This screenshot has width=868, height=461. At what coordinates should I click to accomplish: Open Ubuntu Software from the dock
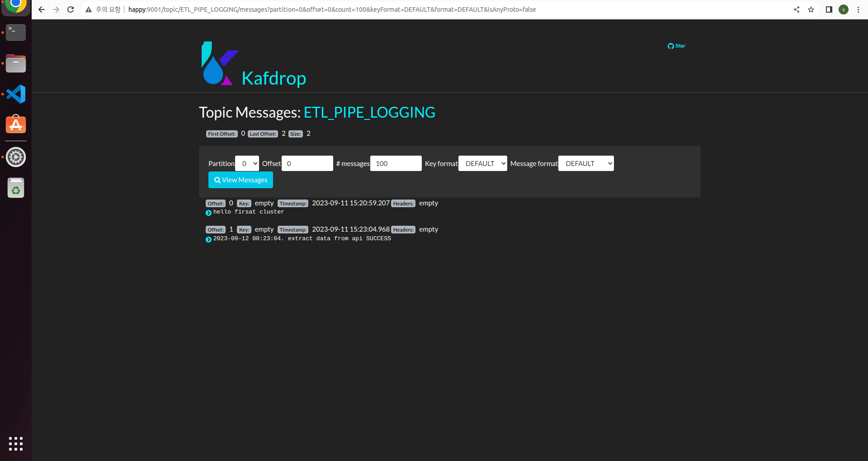[15, 124]
